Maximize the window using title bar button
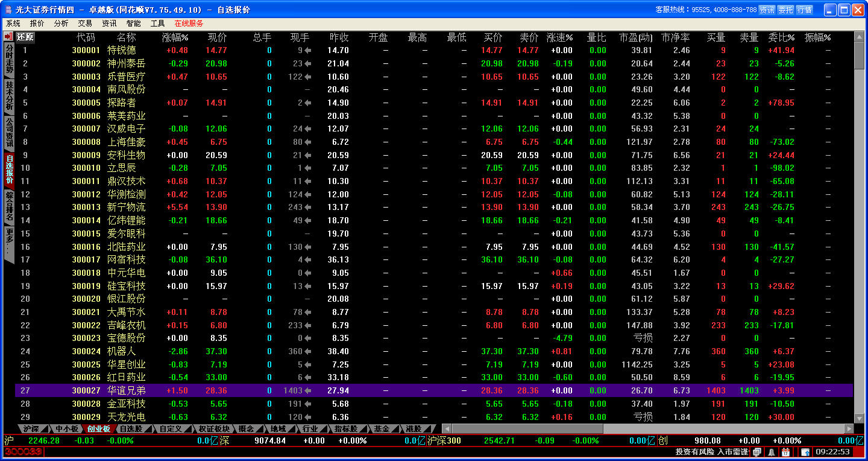 click(844, 10)
